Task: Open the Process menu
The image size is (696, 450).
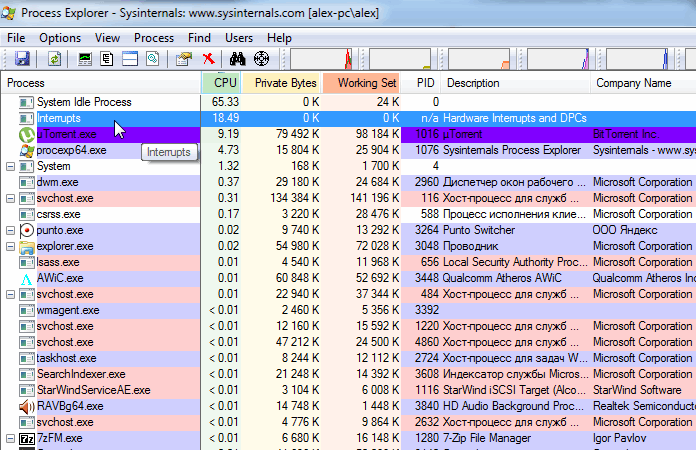Action: point(154,38)
